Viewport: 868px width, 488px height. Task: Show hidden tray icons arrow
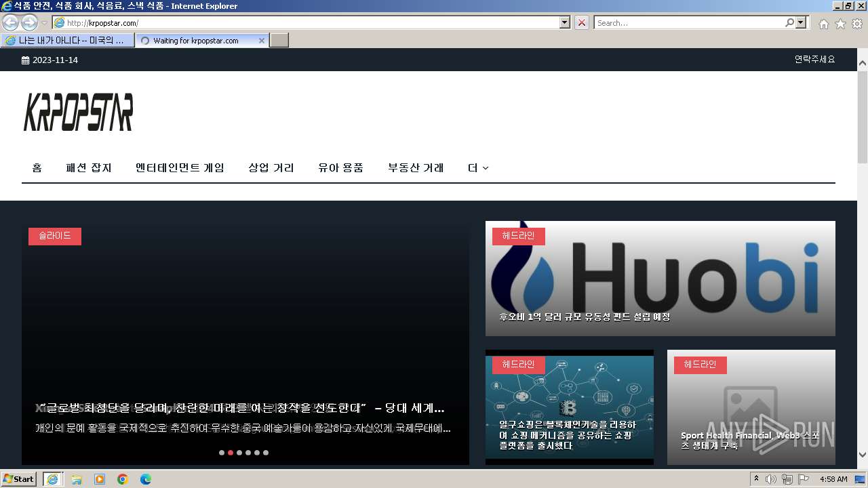[756, 479]
